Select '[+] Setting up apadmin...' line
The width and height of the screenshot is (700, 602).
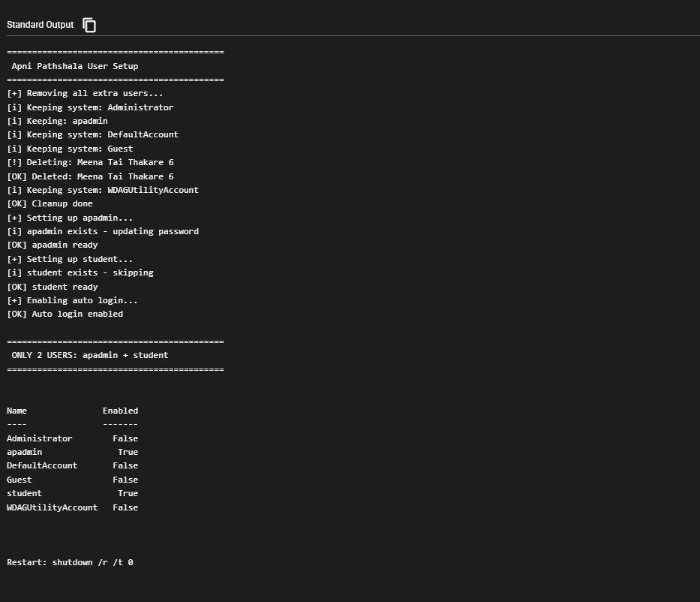pyautogui.click(x=70, y=218)
